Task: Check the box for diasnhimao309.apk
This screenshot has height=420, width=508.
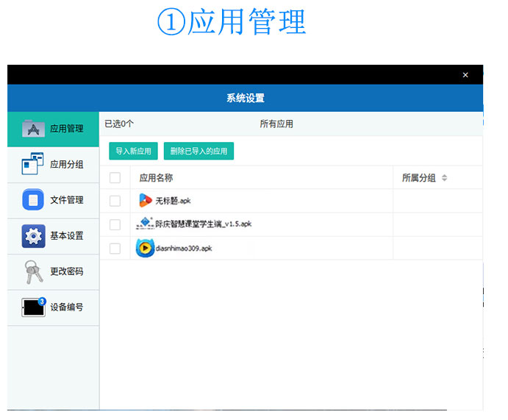Action: pyautogui.click(x=115, y=249)
